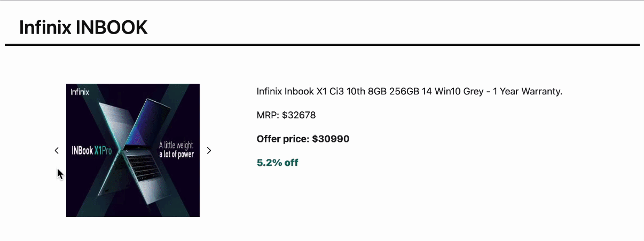
Task: Open the Infinix Inbook X1 Ci3 product title
Action: (x=410, y=91)
